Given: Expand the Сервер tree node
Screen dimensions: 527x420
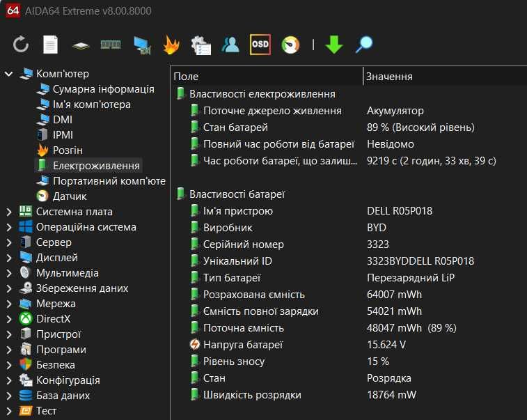Looking at the screenshot, I should coord(9,242).
